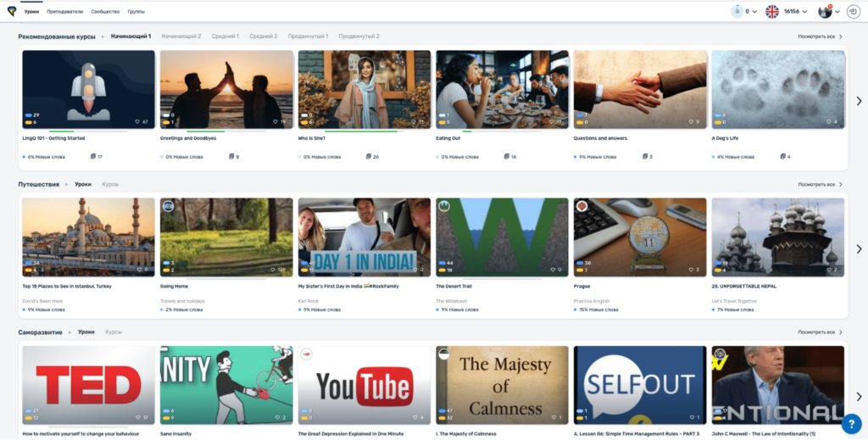Click the icon at far right of header

point(851,11)
